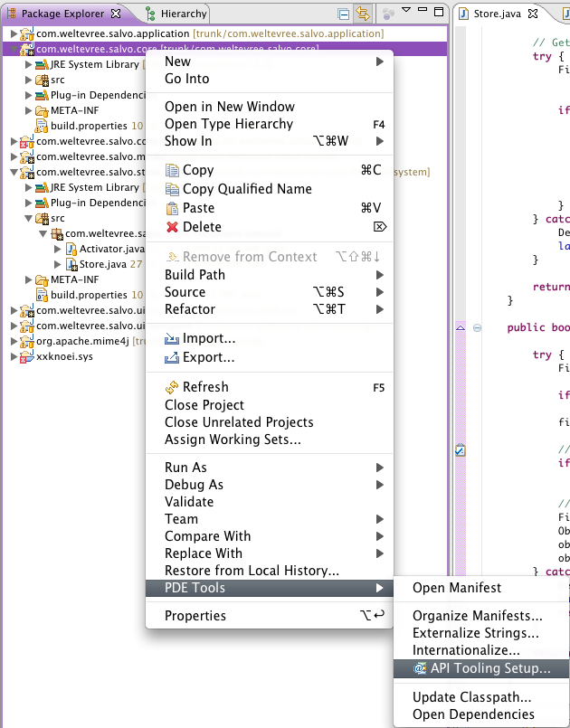Open the Team submenu

pyautogui.click(x=270, y=519)
